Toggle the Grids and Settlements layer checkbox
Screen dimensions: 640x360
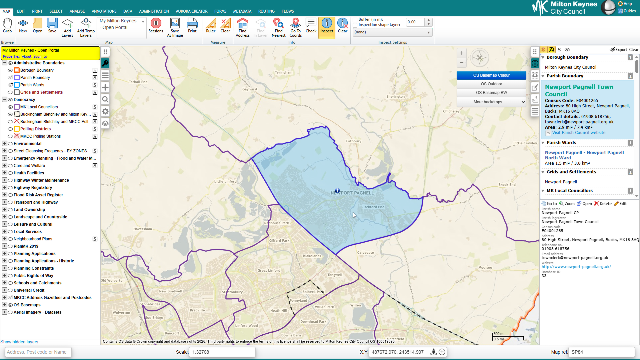point(11,92)
